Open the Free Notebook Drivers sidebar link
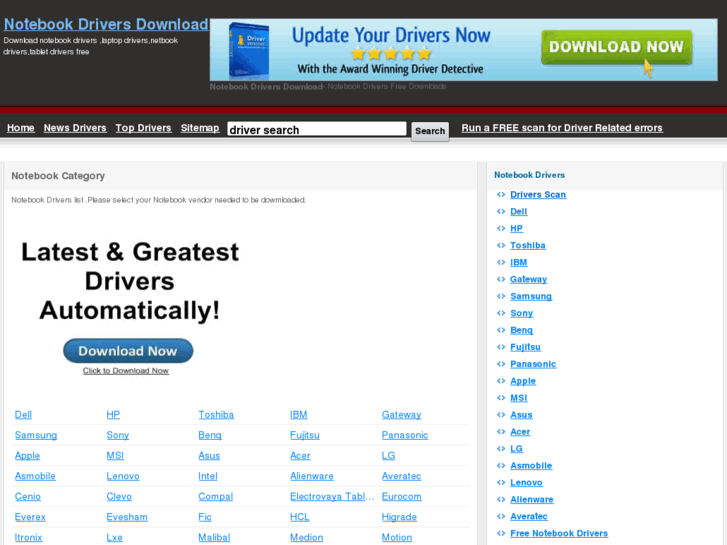 tap(559, 533)
